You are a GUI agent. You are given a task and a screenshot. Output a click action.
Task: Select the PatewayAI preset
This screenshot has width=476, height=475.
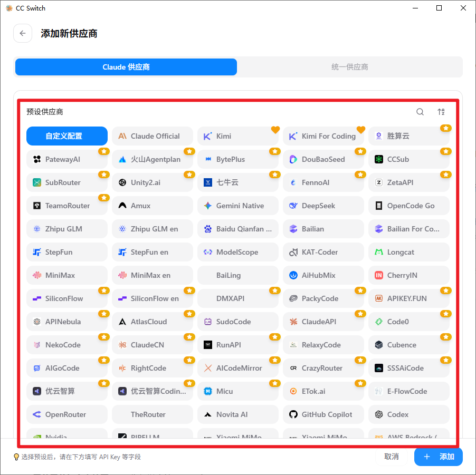pyautogui.click(x=67, y=159)
